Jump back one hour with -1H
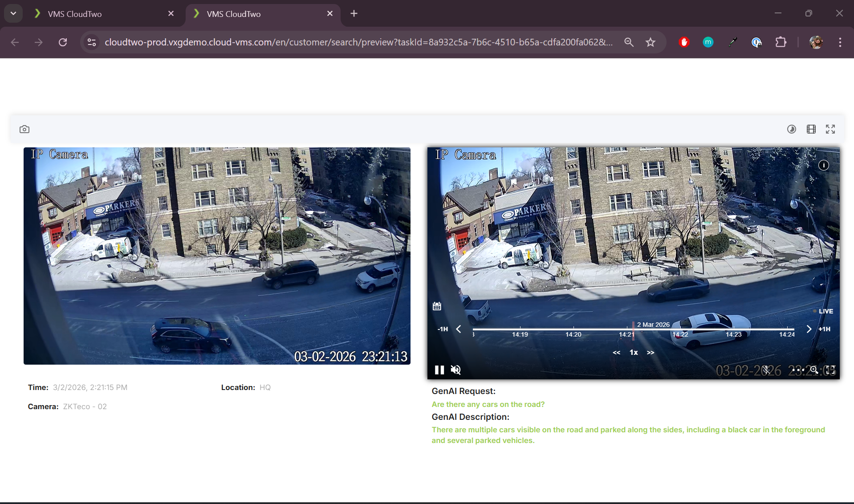This screenshot has width=854, height=504. (x=443, y=329)
